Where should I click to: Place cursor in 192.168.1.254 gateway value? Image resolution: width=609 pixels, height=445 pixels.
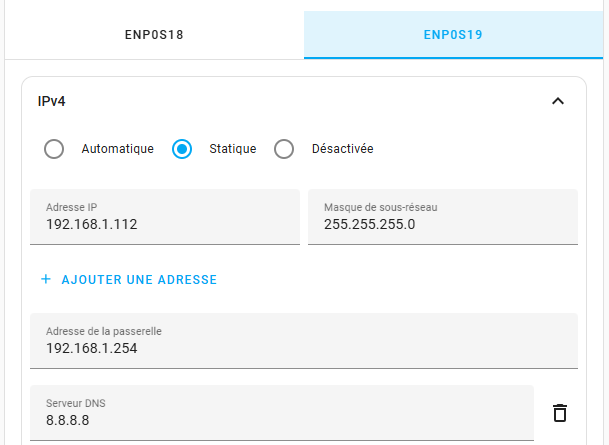point(92,348)
